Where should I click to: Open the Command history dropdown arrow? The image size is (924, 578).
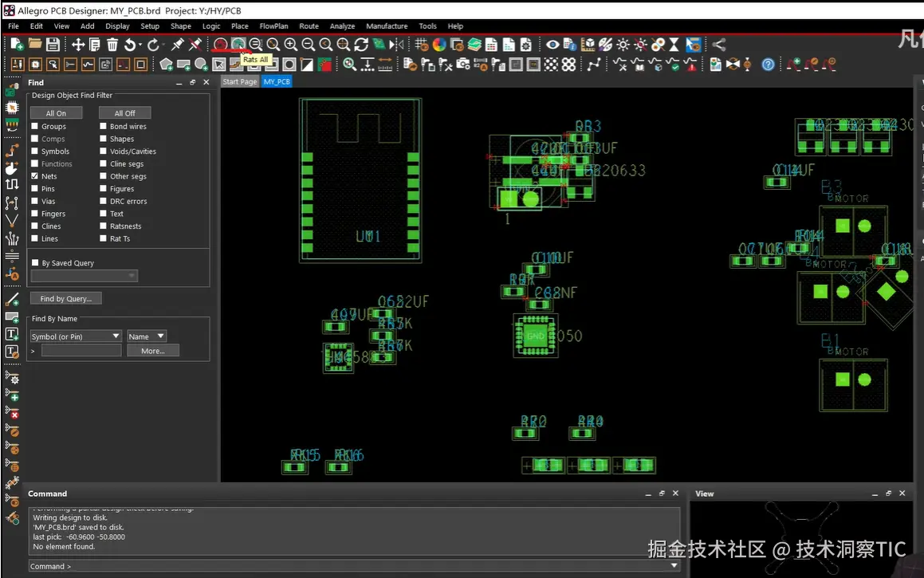click(x=674, y=566)
